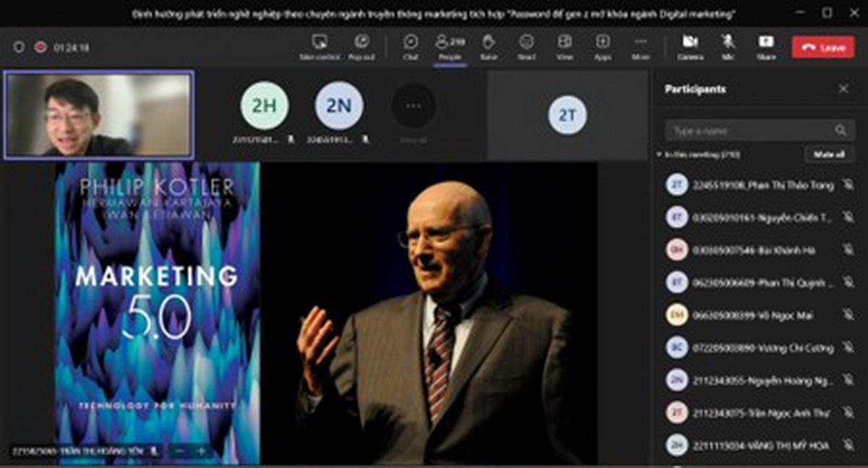Click mic icon beside Võ Ngọc Mai
Image resolution: width=868 pixels, height=468 pixels.
coord(848,315)
